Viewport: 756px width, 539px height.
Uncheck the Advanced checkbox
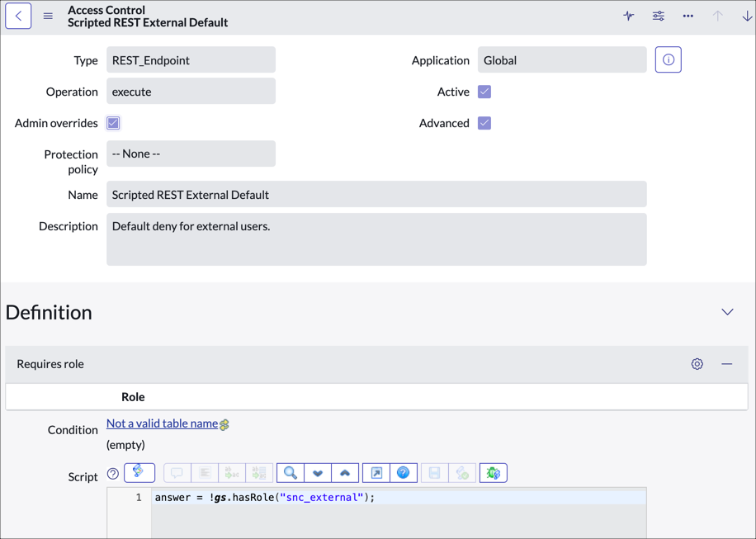[x=484, y=122]
